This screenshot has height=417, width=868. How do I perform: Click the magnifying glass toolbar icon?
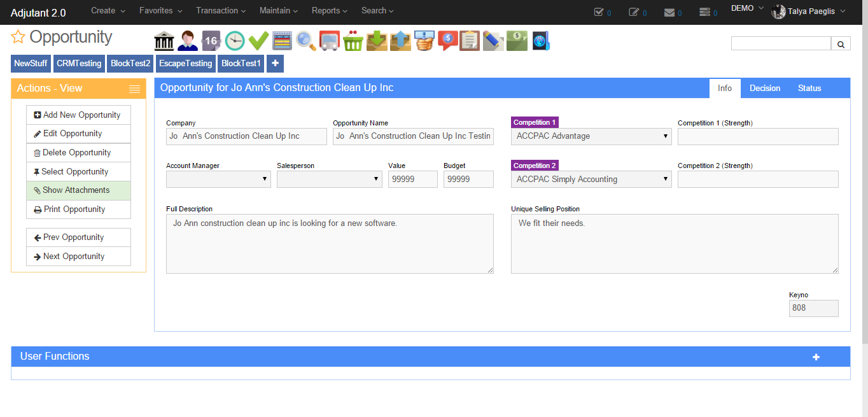coord(305,41)
